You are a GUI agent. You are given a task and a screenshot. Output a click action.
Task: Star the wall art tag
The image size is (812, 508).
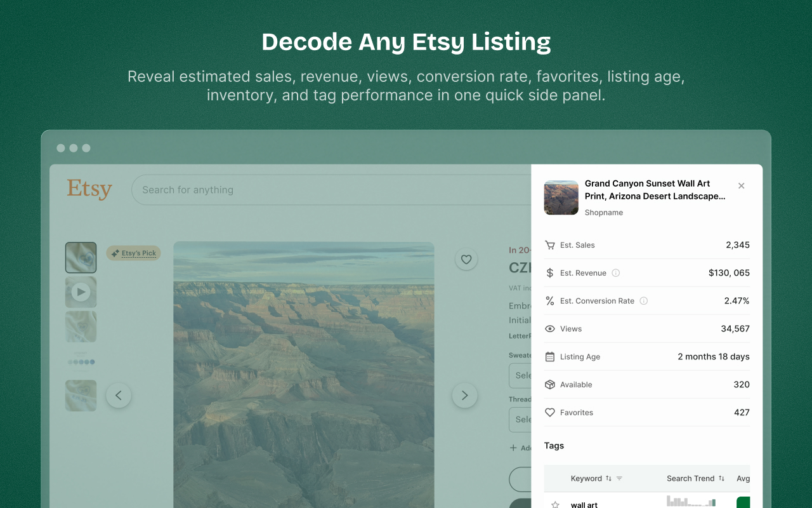(556, 505)
